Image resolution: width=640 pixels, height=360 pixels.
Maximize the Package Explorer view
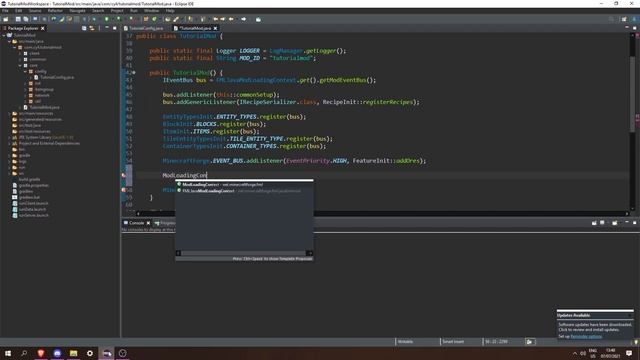[x=115, y=28]
